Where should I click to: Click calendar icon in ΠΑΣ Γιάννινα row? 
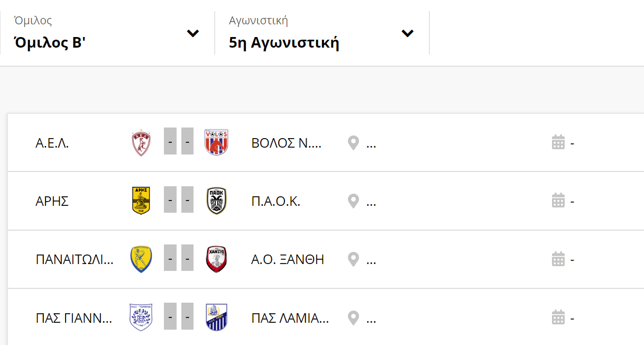tap(558, 317)
